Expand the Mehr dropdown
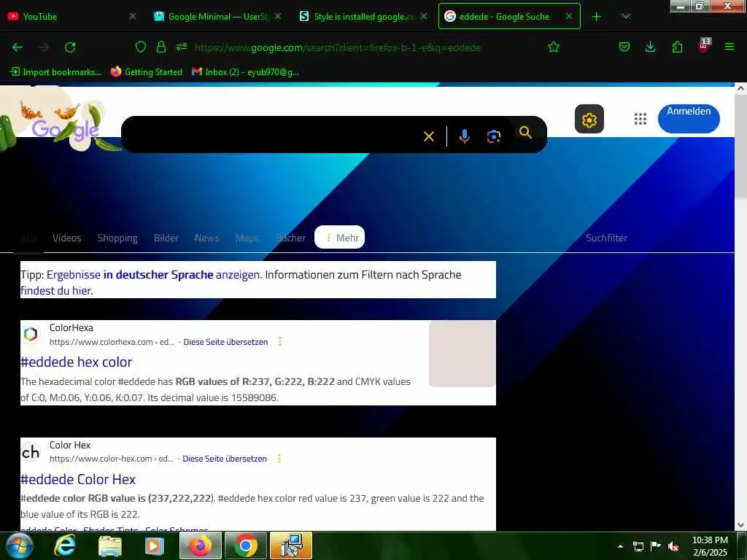The width and height of the screenshot is (747, 560). [340, 237]
